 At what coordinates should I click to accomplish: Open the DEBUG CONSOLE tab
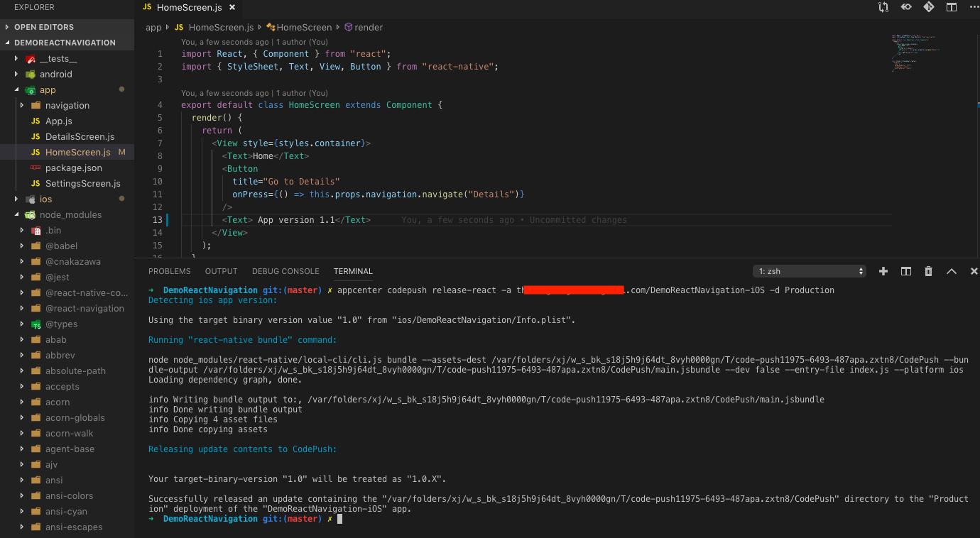tap(285, 271)
